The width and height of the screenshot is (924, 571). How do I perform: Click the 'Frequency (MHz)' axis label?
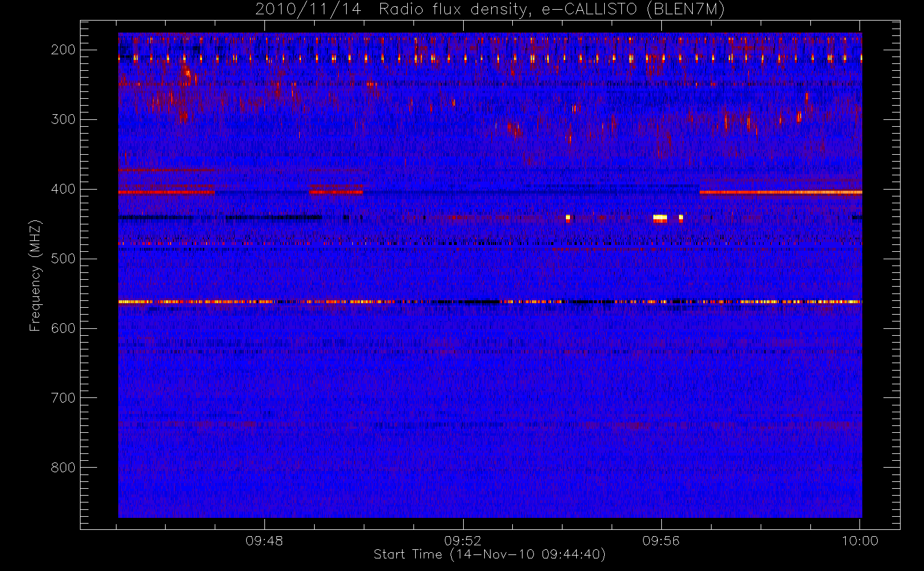pyautogui.click(x=35, y=275)
